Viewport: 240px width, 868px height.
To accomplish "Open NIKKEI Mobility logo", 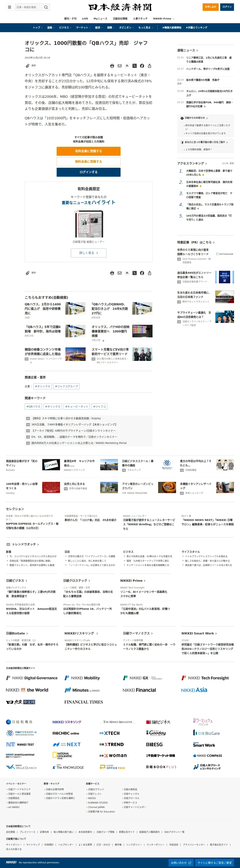I will click(x=82, y=678).
